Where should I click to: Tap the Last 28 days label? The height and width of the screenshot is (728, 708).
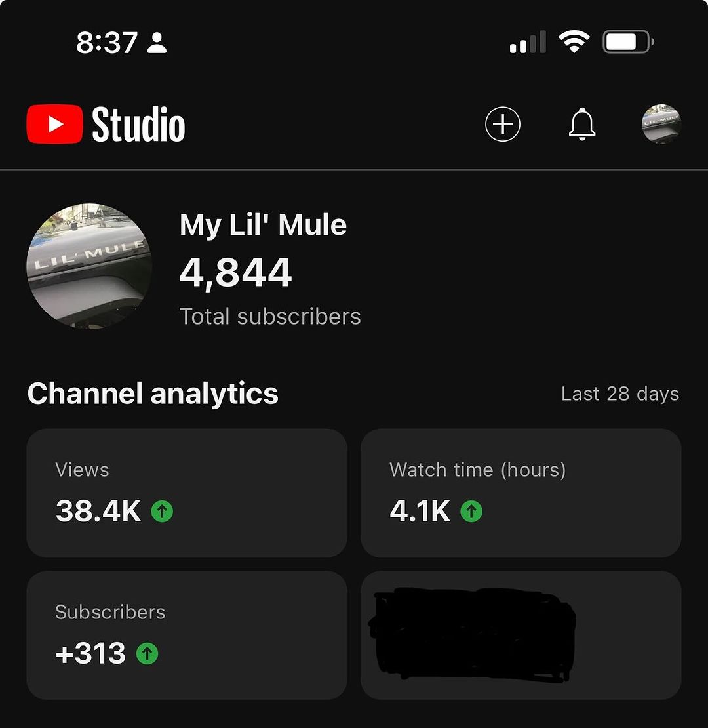[x=619, y=394]
